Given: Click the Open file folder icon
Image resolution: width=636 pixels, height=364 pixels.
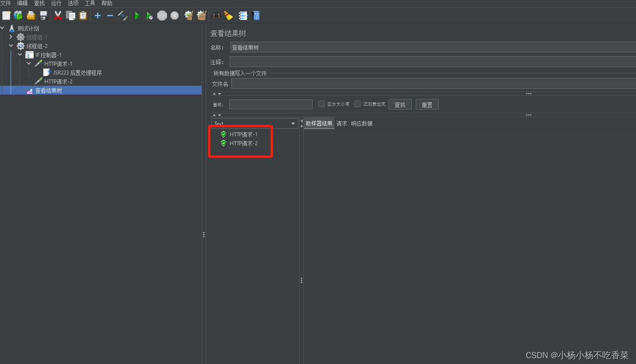Looking at the screenshot, I should (31, 16).
